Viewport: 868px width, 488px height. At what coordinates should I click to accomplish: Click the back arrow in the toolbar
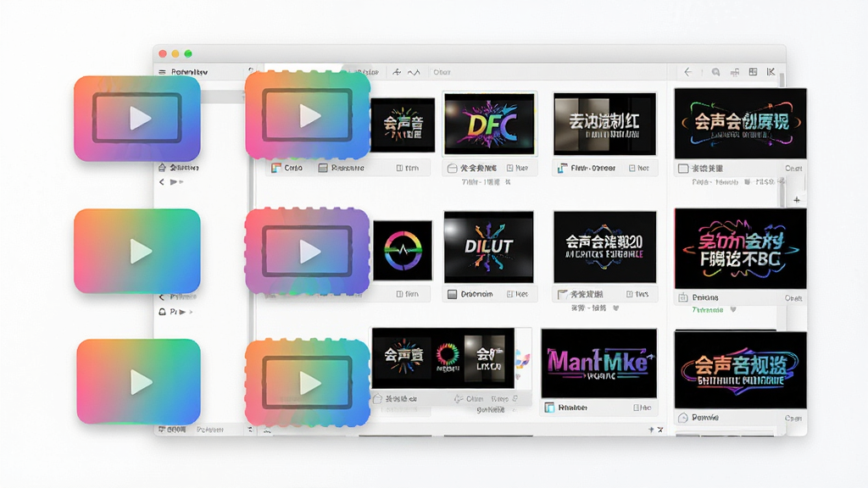click(688, 72)
